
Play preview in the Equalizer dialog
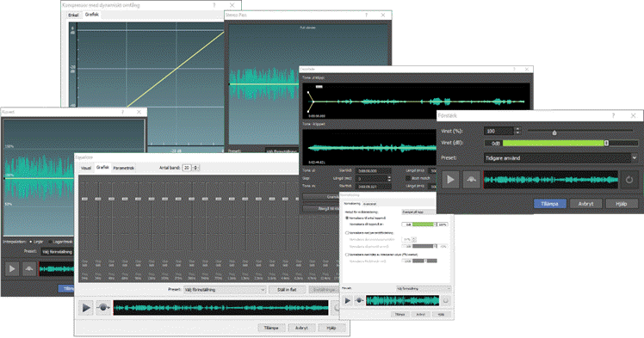(86, 307)
